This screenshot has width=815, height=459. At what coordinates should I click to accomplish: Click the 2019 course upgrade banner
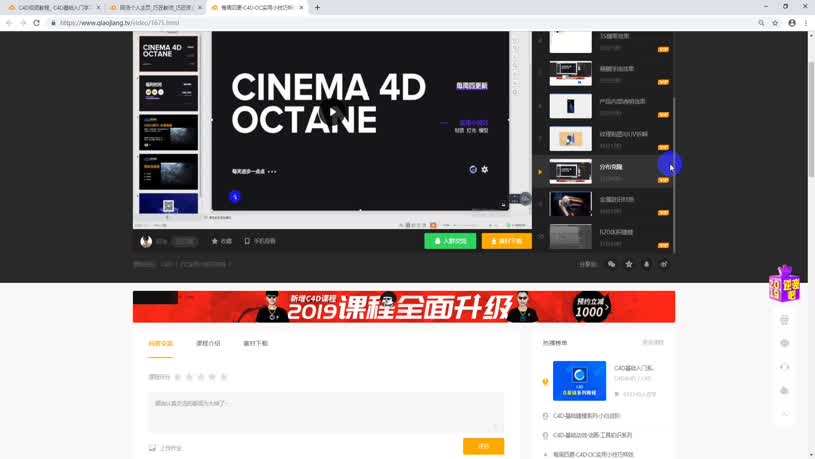[404, 307]
